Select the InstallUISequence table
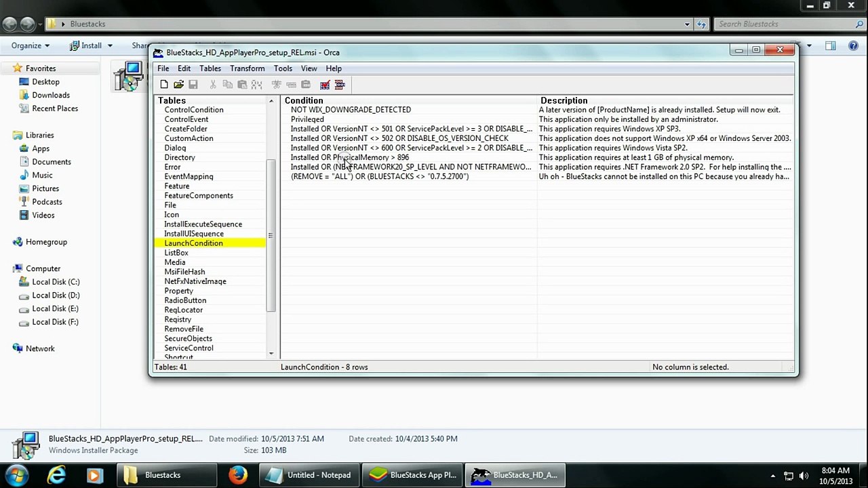Viewport: 868px width, 488px height. 194,234
